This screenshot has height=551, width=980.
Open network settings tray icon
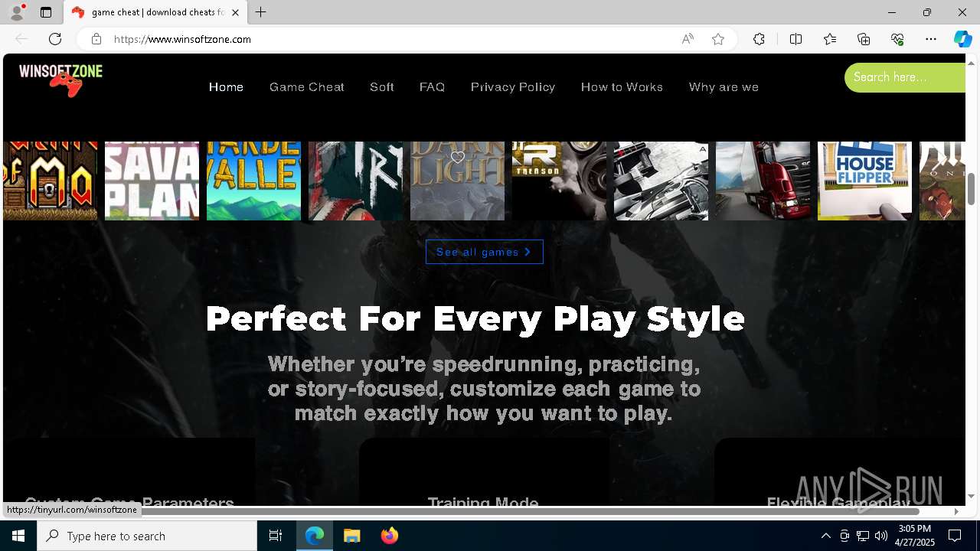point(863,536)
